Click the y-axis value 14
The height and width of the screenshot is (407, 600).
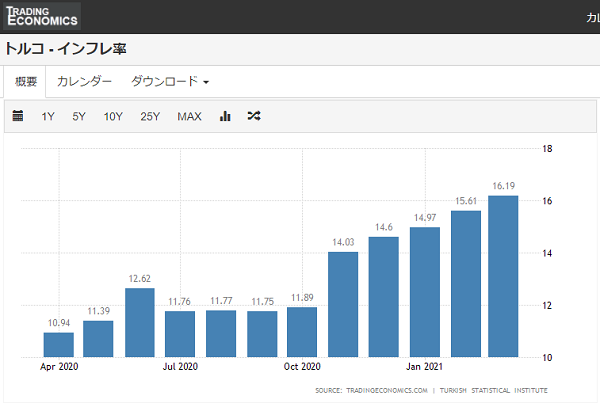[547, 253]
